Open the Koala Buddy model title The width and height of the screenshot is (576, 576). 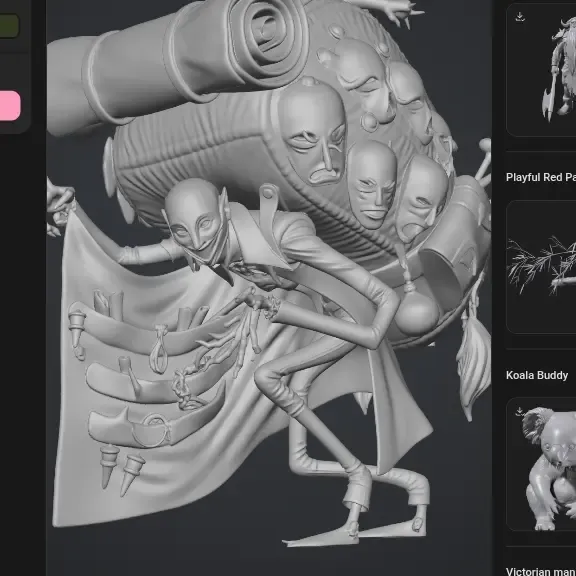(537, 375)
